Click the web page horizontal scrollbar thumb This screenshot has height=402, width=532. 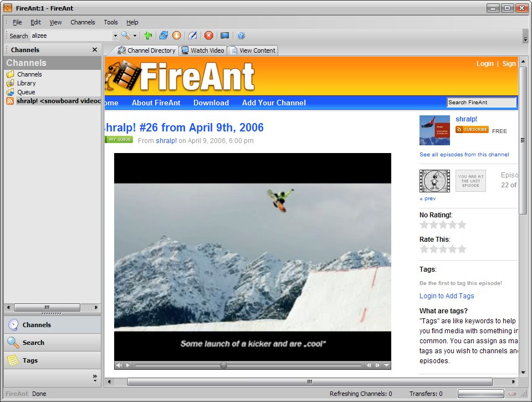[309, 381]
